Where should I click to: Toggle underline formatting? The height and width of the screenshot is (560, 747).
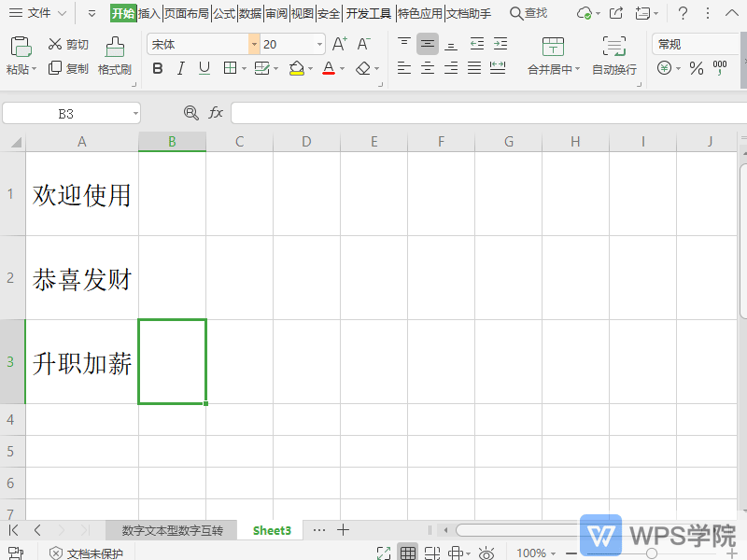(x=203, y=68)
